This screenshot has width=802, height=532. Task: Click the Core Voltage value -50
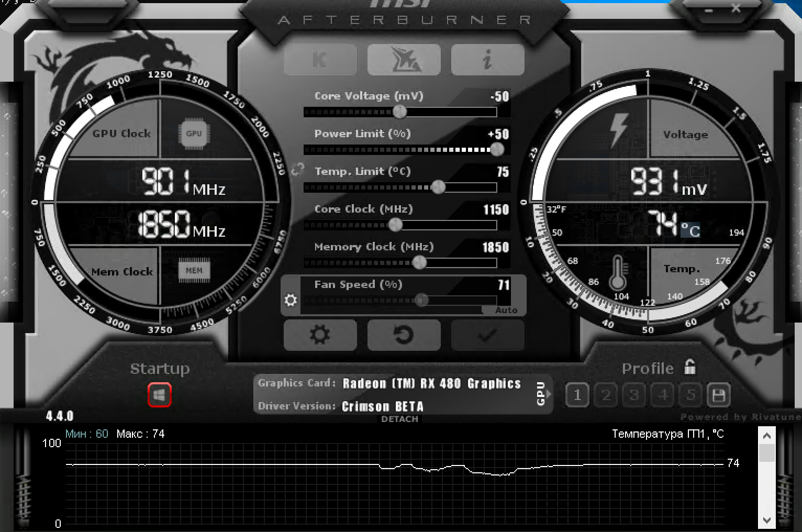pyautogui.click(x=500, y=96)
